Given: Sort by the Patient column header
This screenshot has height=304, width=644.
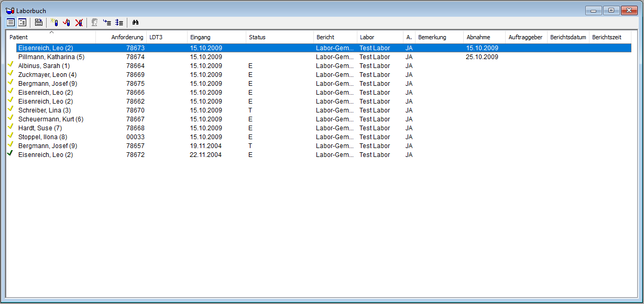Looking at the screenshot, I should (x=51, y=38).
